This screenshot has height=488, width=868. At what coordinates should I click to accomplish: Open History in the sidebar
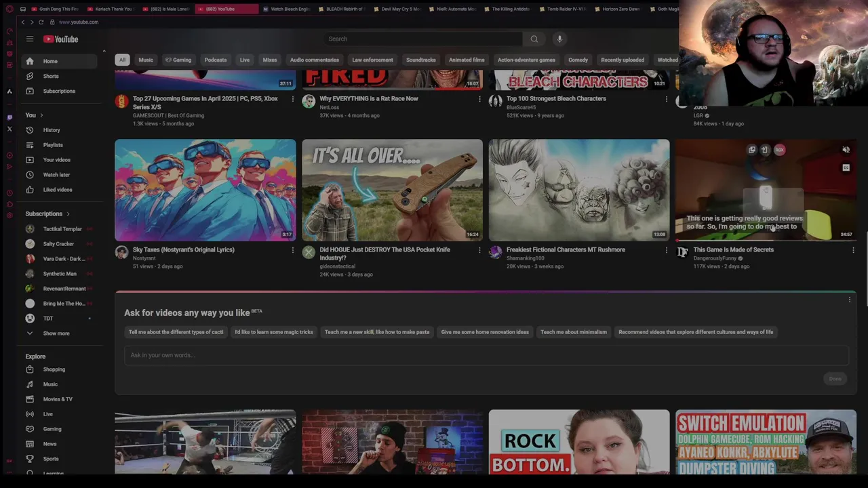click(58, 130)
